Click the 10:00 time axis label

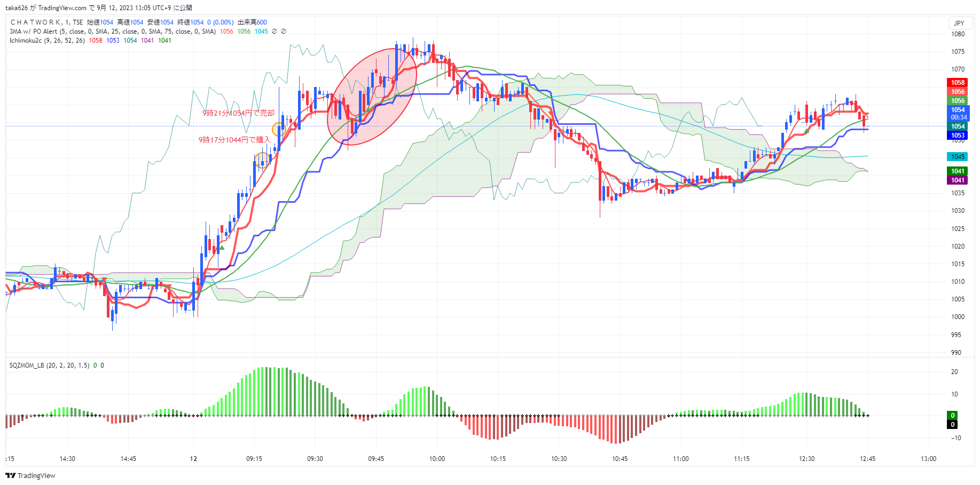437,459
